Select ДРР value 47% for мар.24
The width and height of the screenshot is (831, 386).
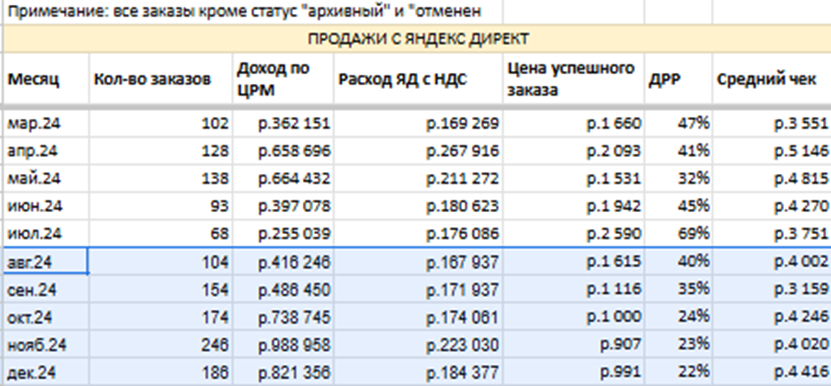click(678, 124)
